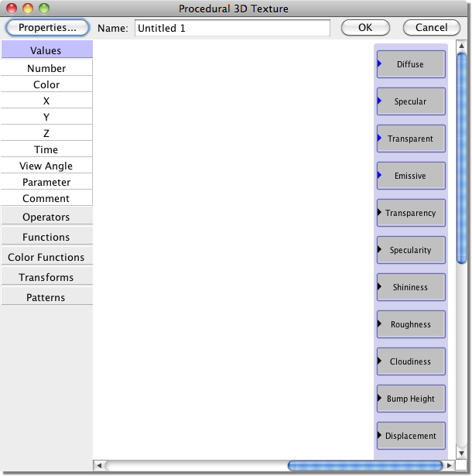Select the Transparency output module
This screenshot has width=472, height=476.
click(412, 213)
